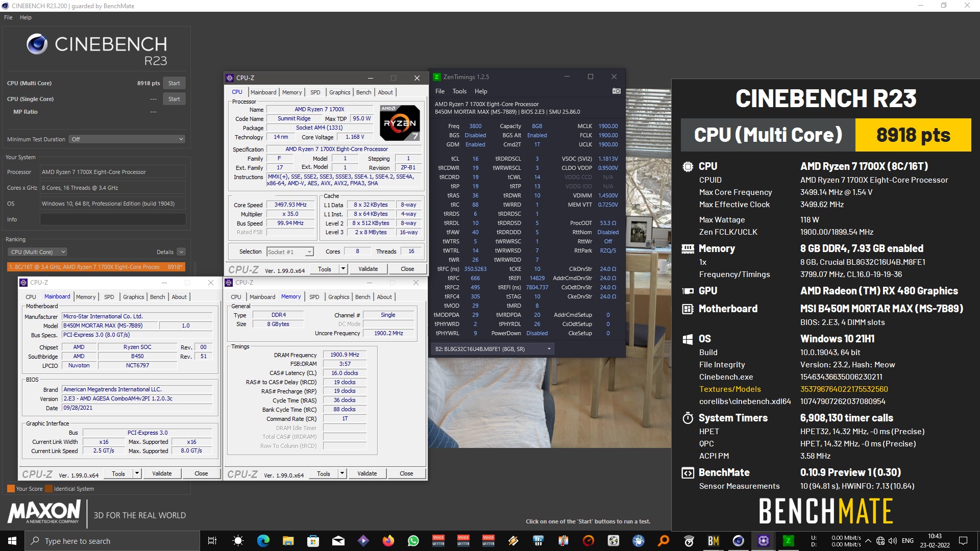Screen dimensions: 980x551
Task: Open Microsoft Edge from the taskbar
Action: click(263, 541)
